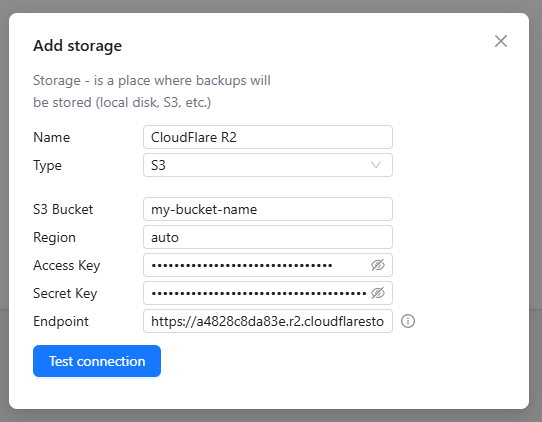
Task: Click the Access Key label
Action: pos(67,265)
